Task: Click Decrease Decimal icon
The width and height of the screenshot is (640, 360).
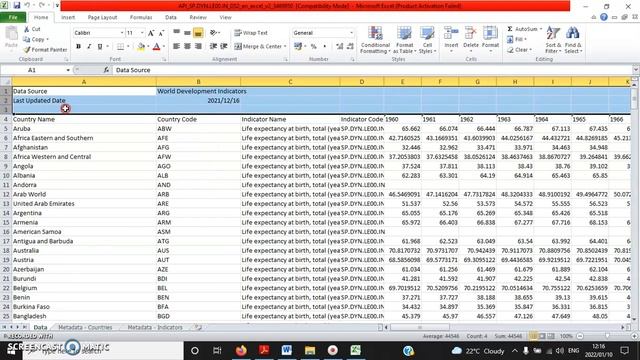Action: click(350, 47)
